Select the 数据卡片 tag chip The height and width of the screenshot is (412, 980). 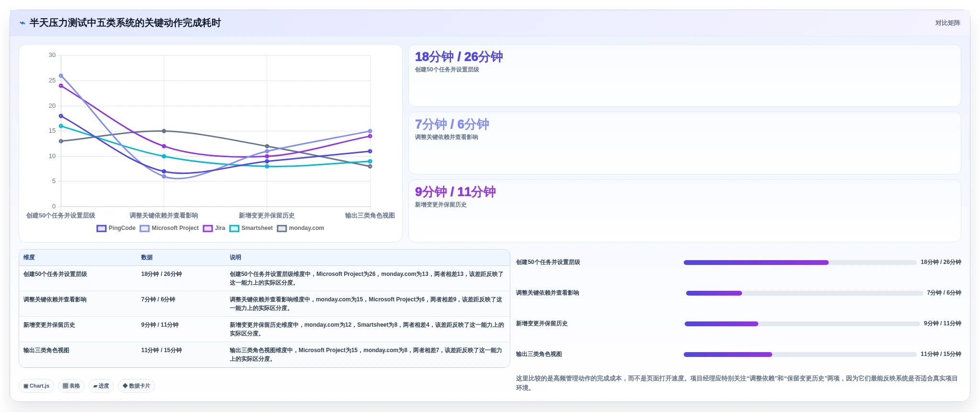click(x=136, y=386)
